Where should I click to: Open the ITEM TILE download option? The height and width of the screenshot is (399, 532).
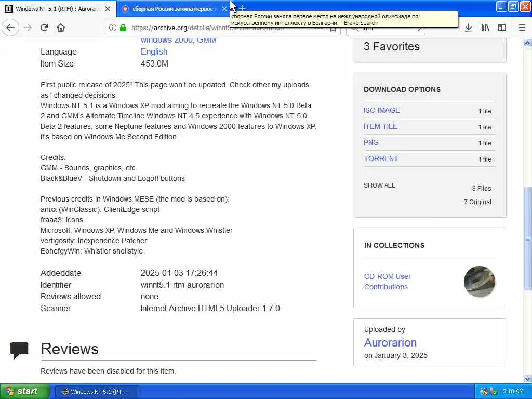click(380, 126)
